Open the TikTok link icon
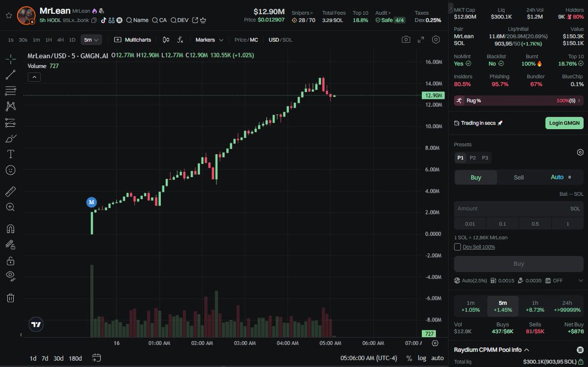The height and width of the screenshot is (367, 588). tap(103, 20)
